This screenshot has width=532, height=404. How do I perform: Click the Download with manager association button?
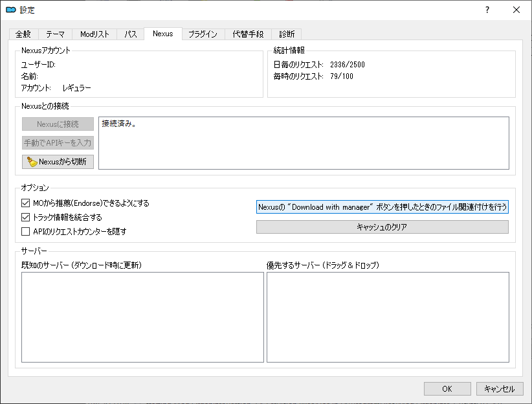click(x=382, y=207)
